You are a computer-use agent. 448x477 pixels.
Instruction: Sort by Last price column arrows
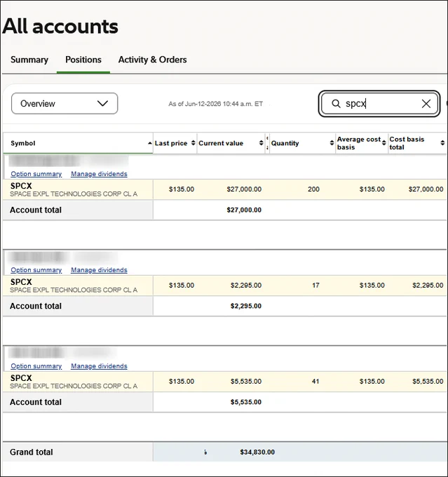pyautogui.click(x=193, y=143)
